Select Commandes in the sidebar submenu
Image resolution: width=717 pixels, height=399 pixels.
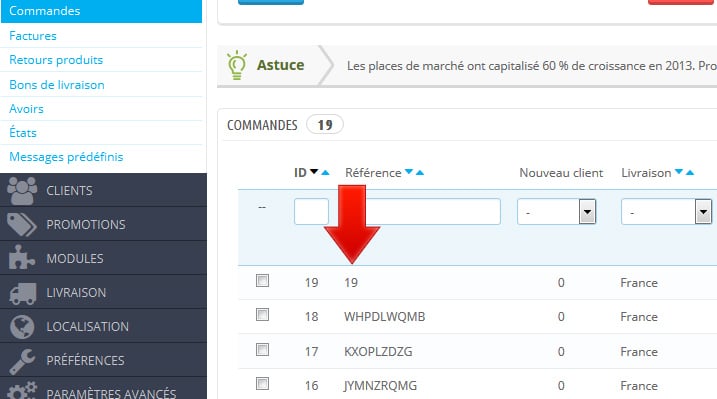point(102,11)
